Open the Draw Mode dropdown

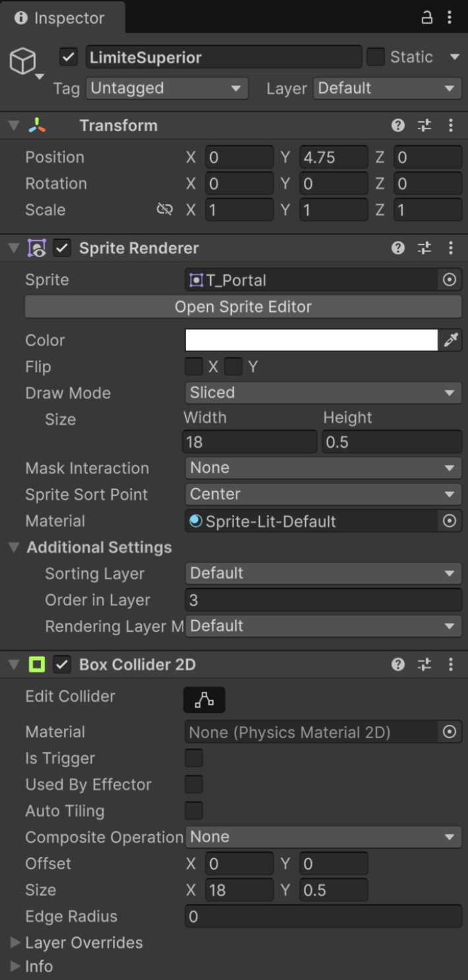point(324,393)
